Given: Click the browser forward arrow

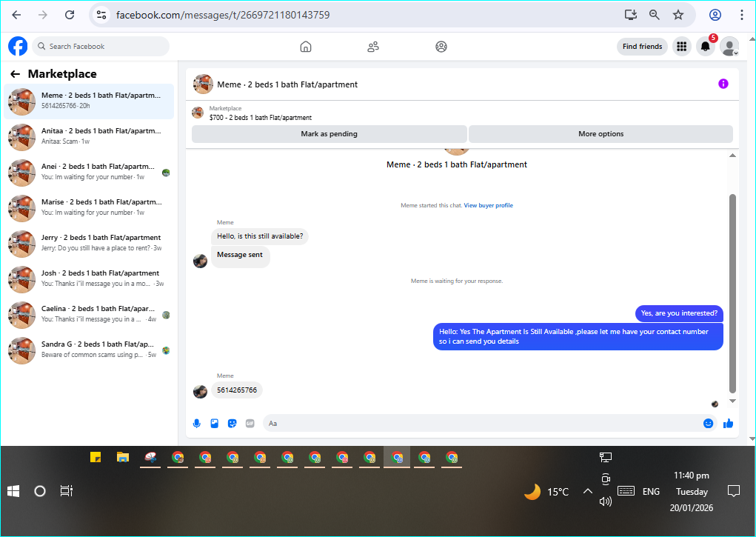Looking at the screenshot, I should tap(43, 15).
